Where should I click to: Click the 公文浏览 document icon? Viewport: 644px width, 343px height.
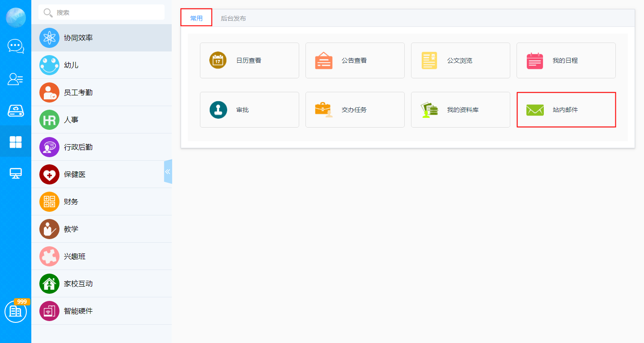pyautogui.click(x=429, y=60)
